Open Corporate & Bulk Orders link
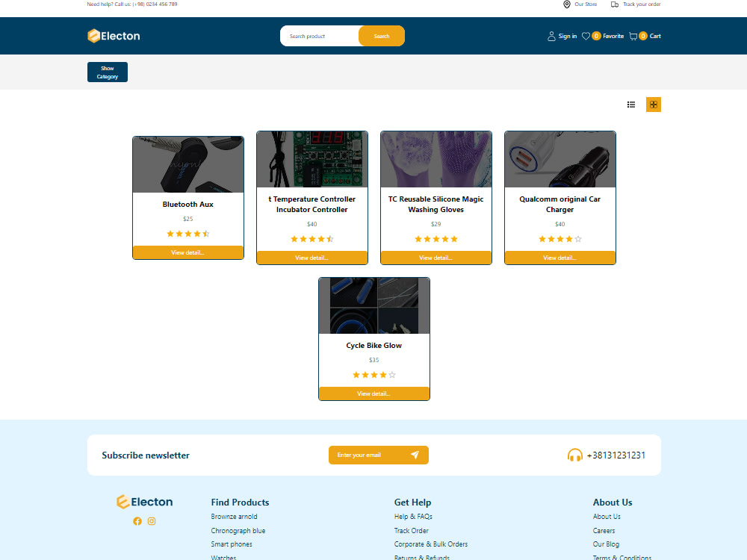Viewport: 747px width, 560px height. click(431, 544)
